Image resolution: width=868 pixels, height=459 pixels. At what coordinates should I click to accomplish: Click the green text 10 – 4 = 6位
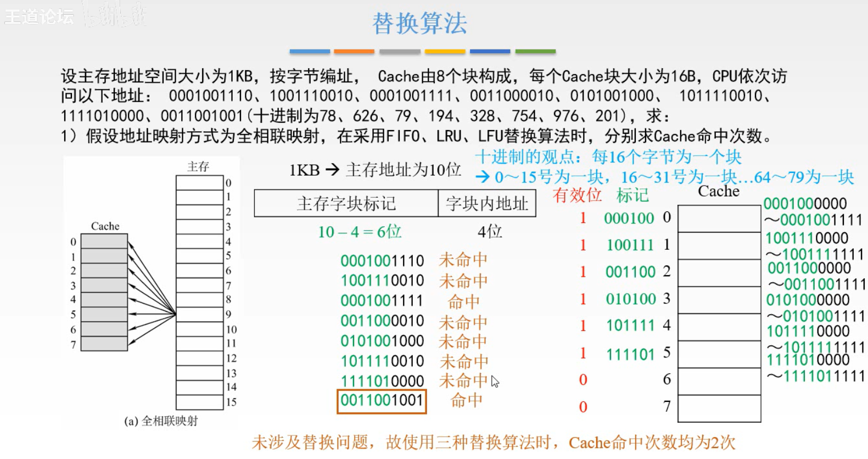360,232
